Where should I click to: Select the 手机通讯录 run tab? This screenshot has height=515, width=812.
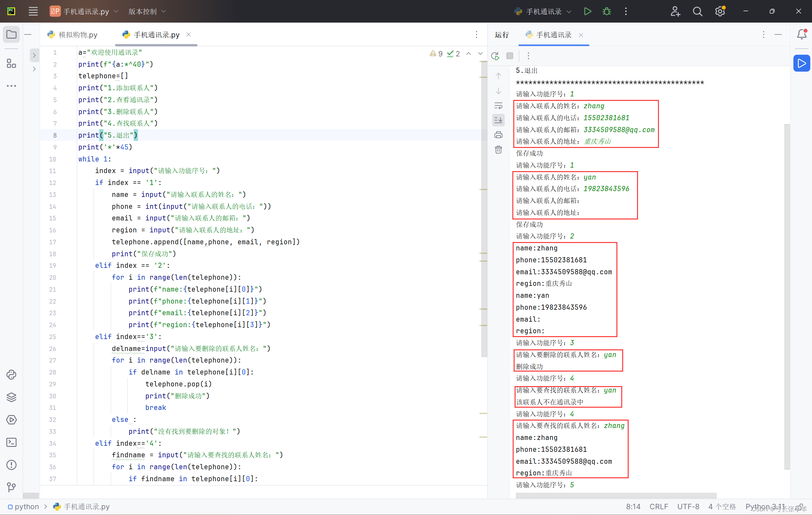[553, 35]
